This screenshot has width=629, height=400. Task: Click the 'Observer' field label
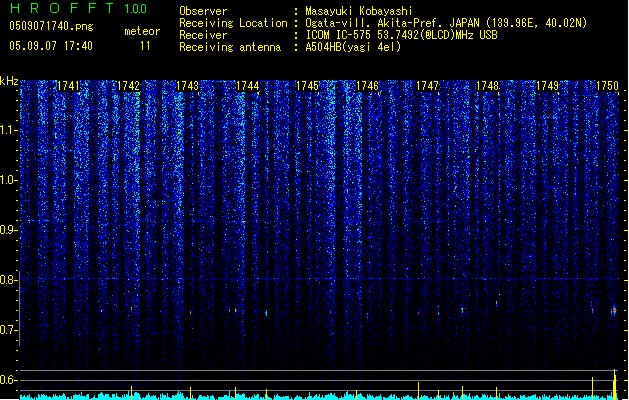(203, 11)
